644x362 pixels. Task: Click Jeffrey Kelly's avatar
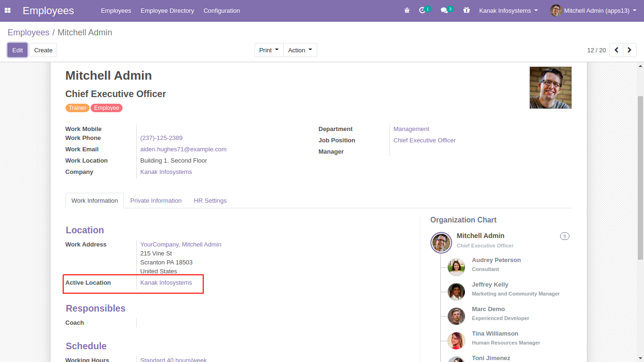456,292
